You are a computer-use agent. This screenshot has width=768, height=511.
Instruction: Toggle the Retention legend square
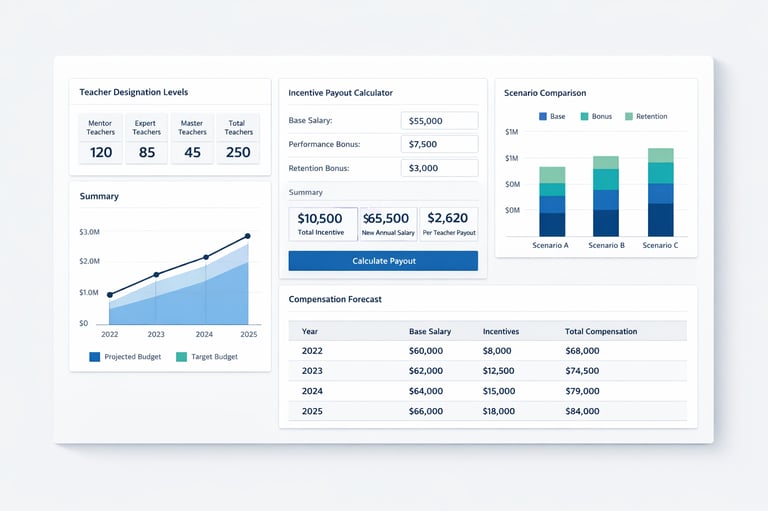[x=629, y=117]
